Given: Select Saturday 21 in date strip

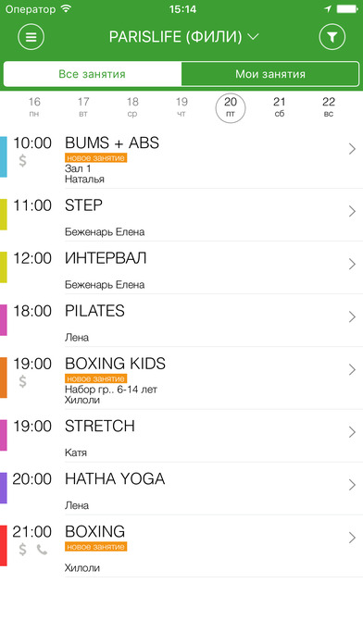Looking at the screenshot, I should [279, 106].
